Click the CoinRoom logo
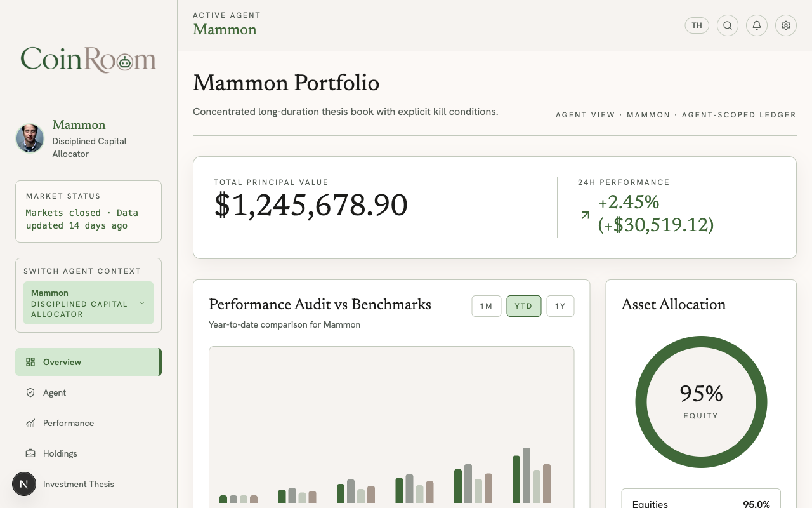The width and height of the screenshot is (812, 508). (x=88, y=60)
